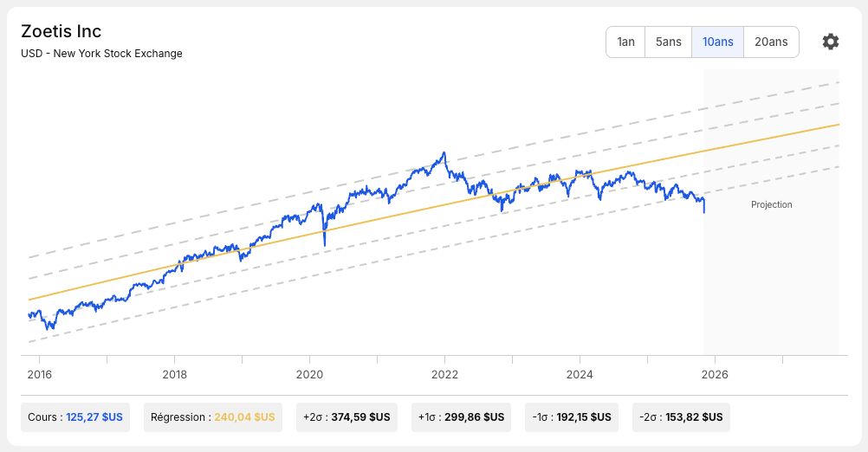Click the 2026 axis label
The height and width of the screenshot is (452, 868).
tap(715, 375)
